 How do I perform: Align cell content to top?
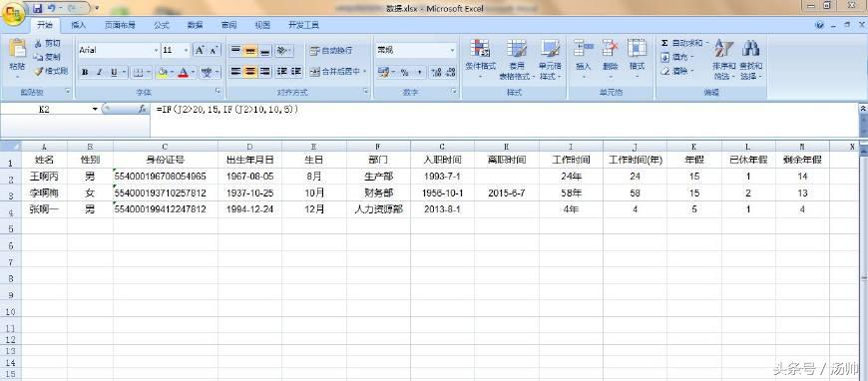click(x=235, y=51)
